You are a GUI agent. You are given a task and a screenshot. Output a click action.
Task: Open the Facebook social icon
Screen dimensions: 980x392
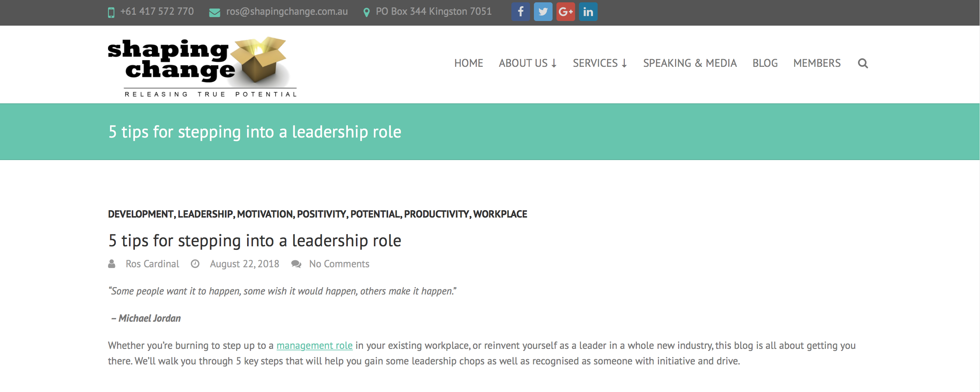click(520, 11)
